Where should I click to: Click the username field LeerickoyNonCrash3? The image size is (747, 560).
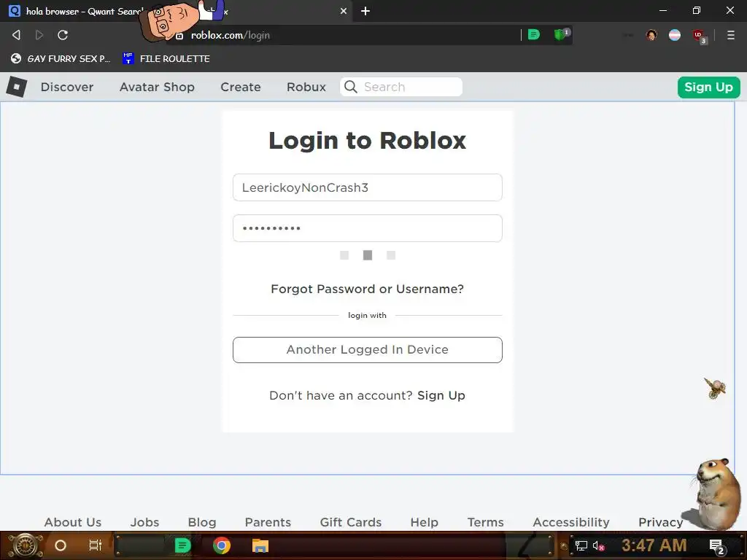point(368,187)
